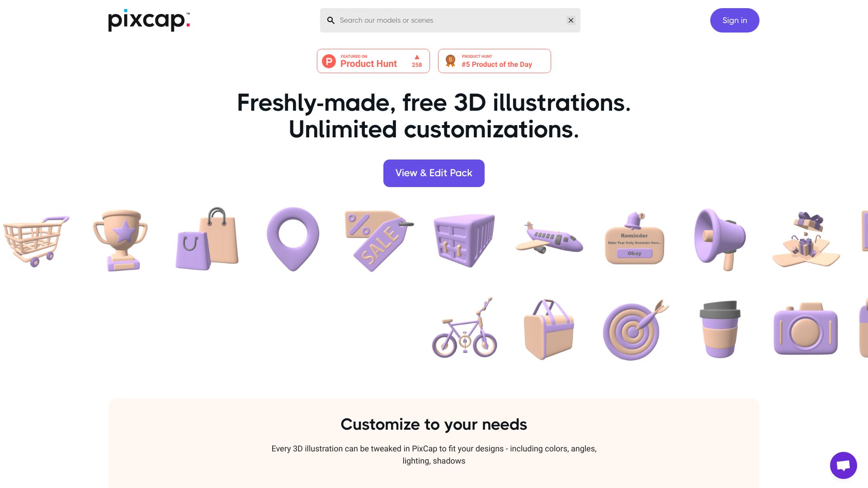Clear the search field with X button
The image size is (868, 488).
pyautogui.click(x=571, y=20)
